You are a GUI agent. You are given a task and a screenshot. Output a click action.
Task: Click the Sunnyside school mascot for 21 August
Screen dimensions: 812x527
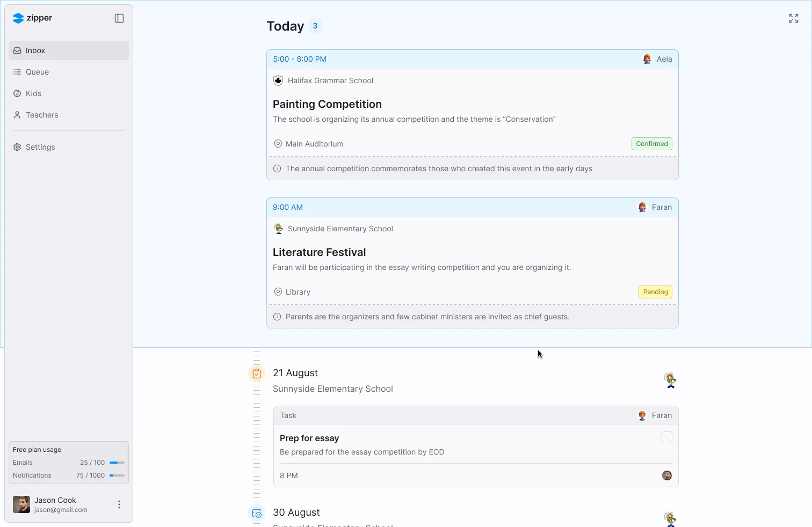[x=670, y=380]
